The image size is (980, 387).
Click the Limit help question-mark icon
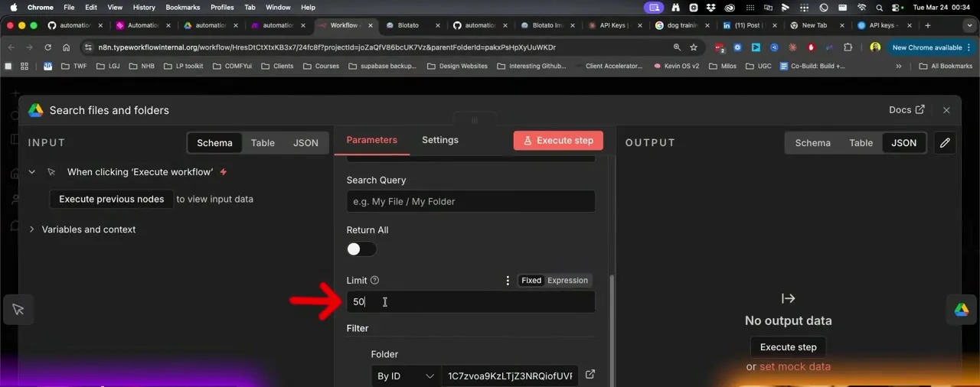(x=374, y=281)
